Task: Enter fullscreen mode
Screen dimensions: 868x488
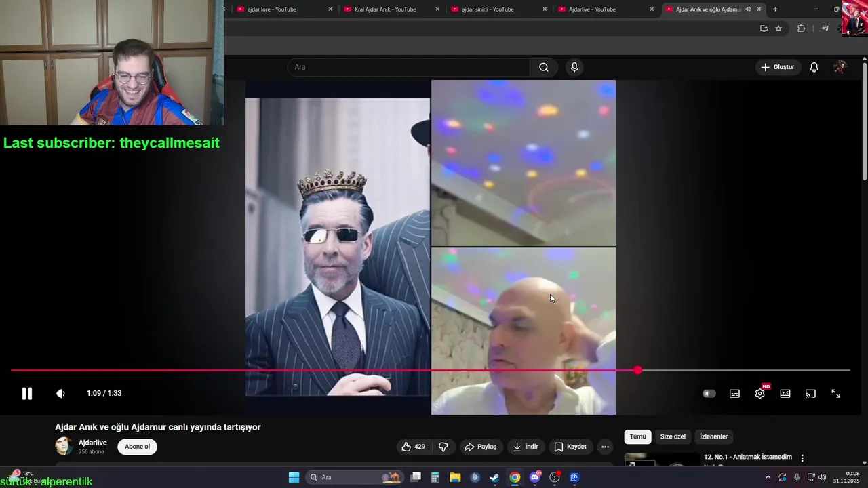Action: 836,394
